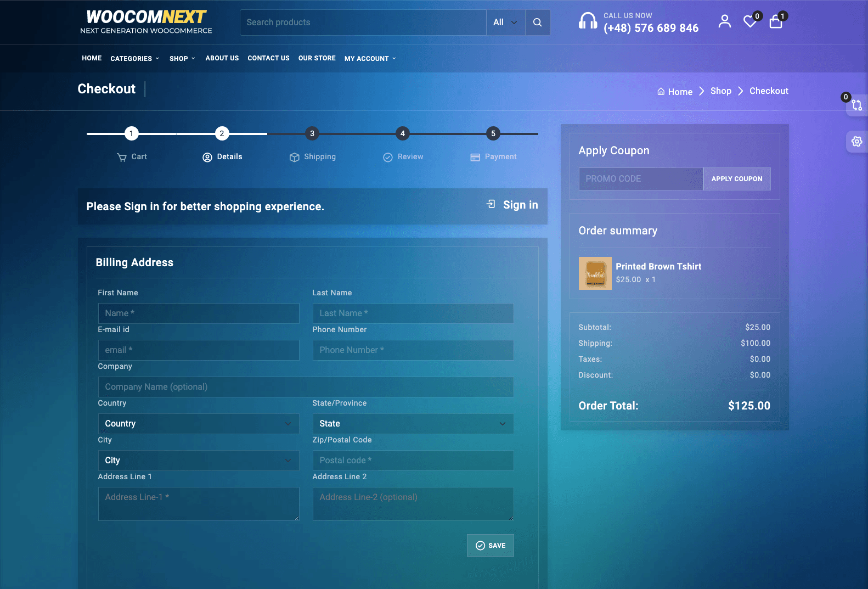This screenshot has width=868, height=589.
Task: Open the All search category dropdown
Action: [x=505, y=23]
